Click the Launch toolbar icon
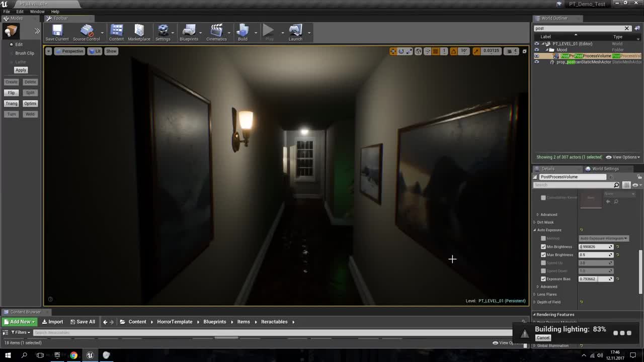 295,33
